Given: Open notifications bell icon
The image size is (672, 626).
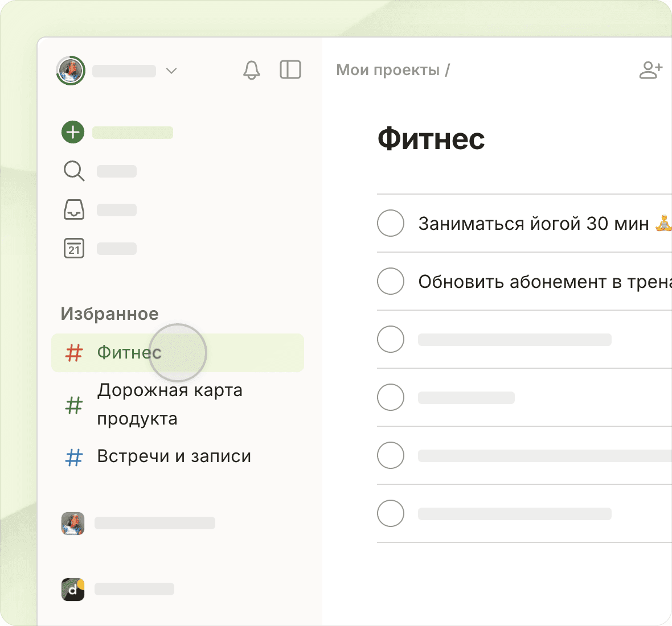Looking at the screenshot, I should coord(251,70).
